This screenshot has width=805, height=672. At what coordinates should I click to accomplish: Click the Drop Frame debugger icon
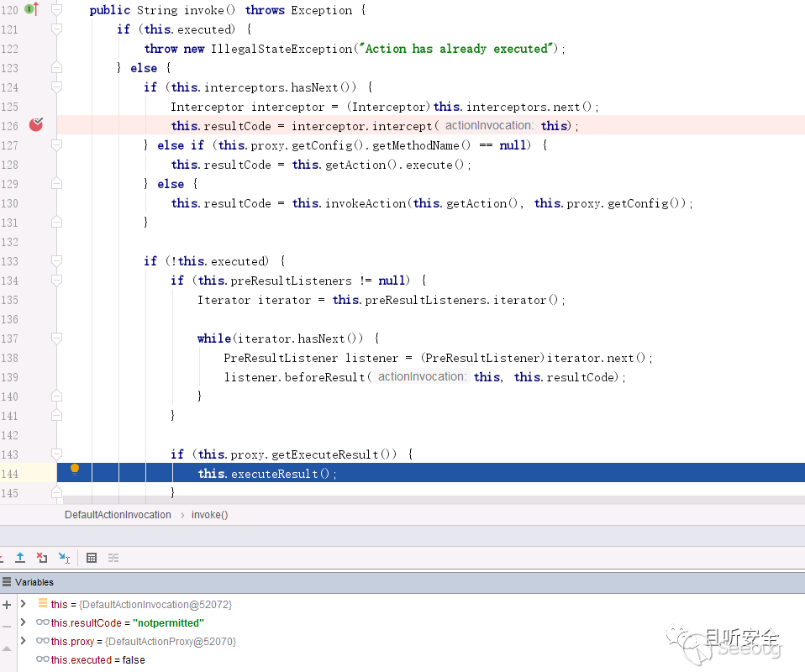(42, 558)
